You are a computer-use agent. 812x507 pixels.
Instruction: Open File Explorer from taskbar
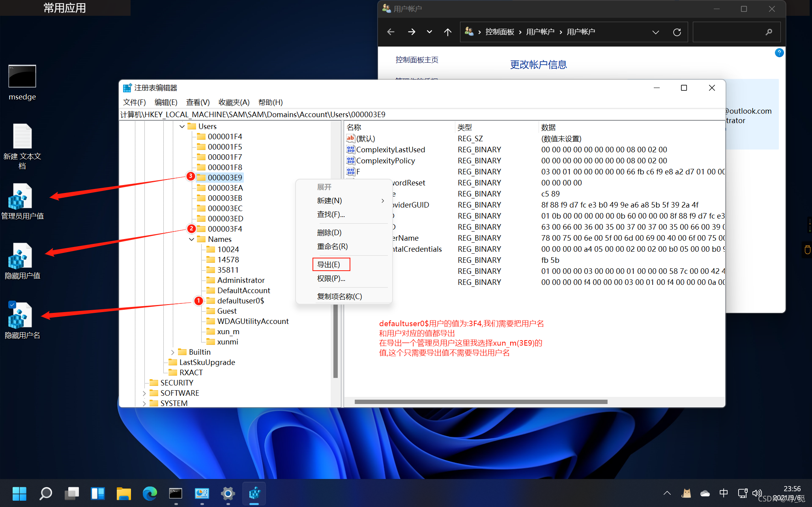point(123,493)
